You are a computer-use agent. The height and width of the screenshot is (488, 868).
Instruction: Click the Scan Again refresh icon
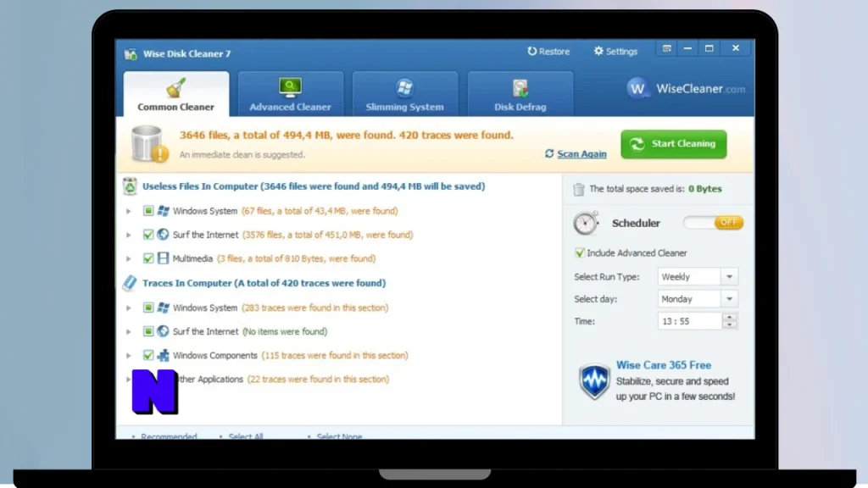[x=549, y=153]
